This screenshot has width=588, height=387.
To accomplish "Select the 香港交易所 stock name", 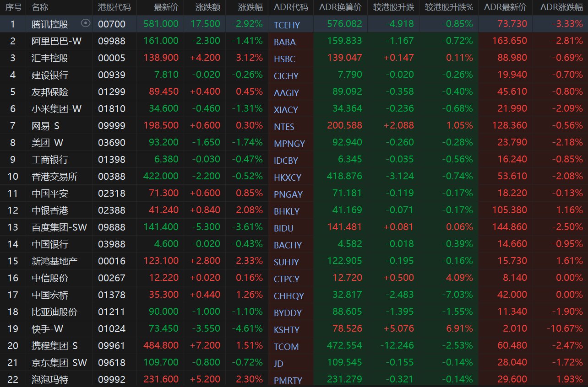I will (54, 177).
